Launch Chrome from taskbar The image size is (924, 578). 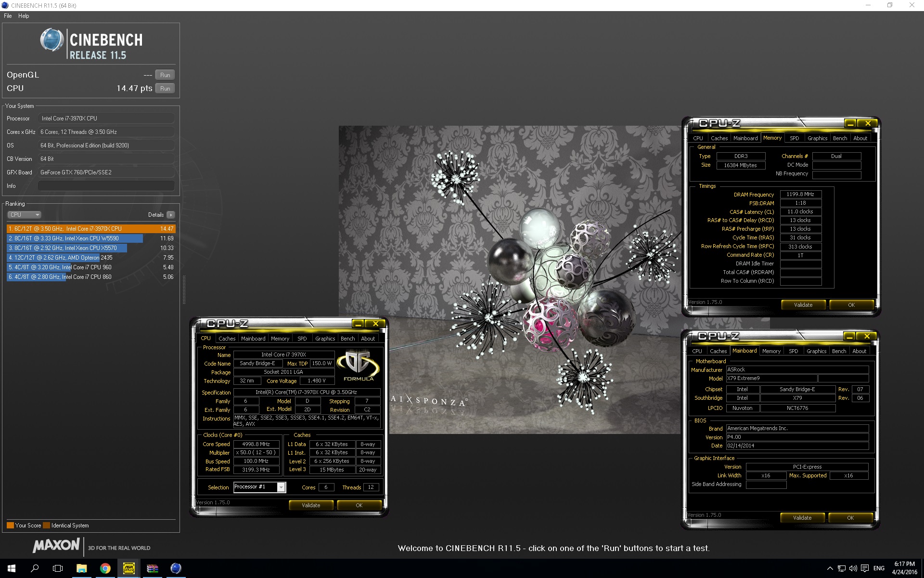pyautogui.click(x=105, y=568)
